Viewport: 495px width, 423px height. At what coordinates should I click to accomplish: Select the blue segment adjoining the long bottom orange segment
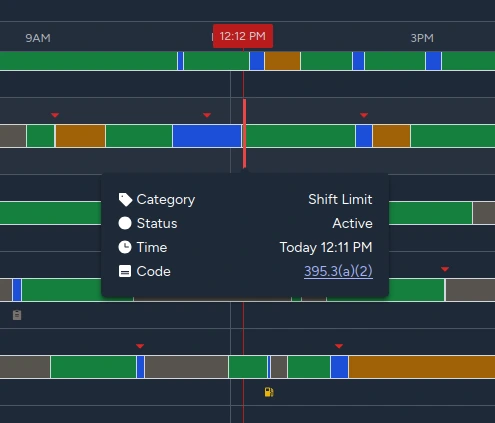[x=340, y=367]
